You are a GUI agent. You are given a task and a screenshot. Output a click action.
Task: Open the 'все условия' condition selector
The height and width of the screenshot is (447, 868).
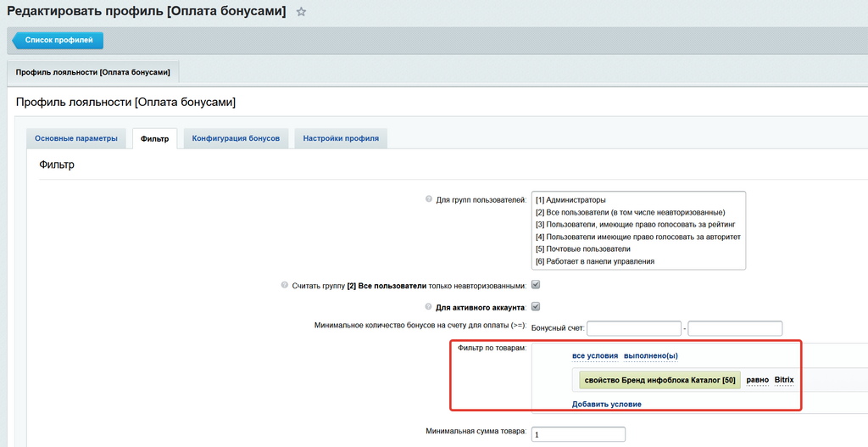[594, 355]
